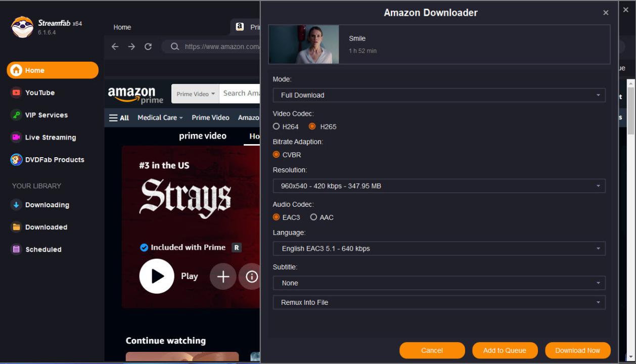Image resolution: width=636 pixels, height=364 pixels.
Task: Expand the Medical Care menu on Amazon
Action: (x=160, y=118)
